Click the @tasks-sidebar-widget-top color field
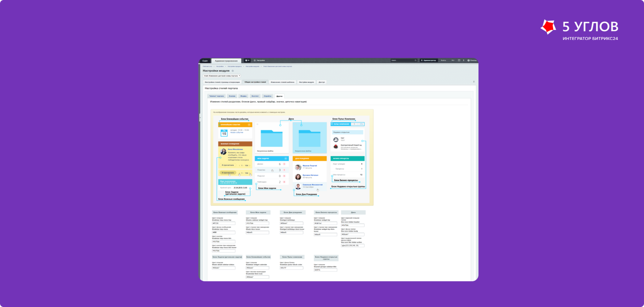Image resolution: width=644 pixels, height=307 pixels. pos(257,223)
